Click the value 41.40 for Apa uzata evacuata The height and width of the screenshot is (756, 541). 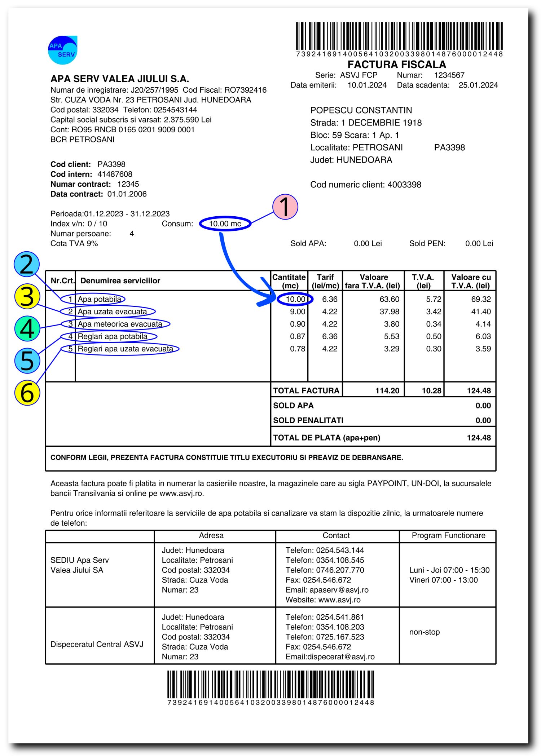click(x=481, y=311)
